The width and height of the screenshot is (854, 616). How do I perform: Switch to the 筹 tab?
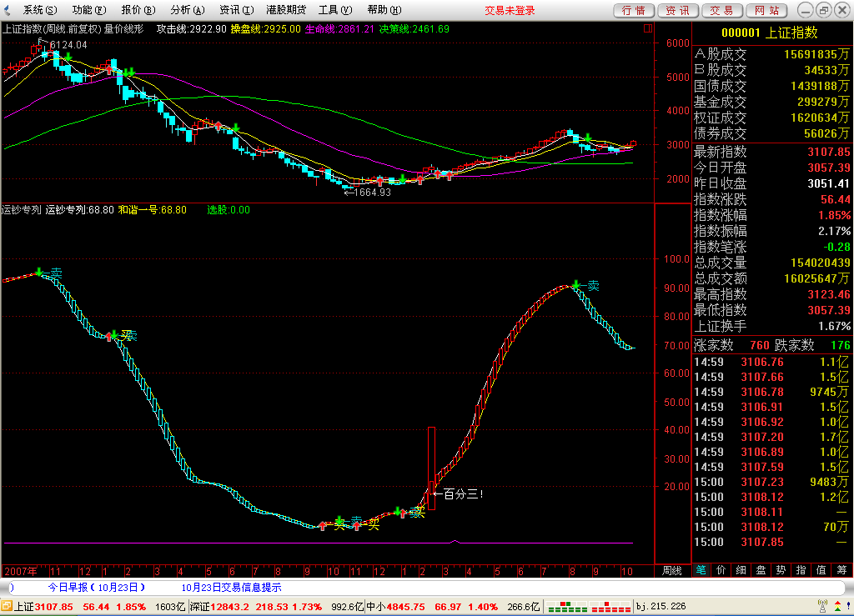[842, 570]
